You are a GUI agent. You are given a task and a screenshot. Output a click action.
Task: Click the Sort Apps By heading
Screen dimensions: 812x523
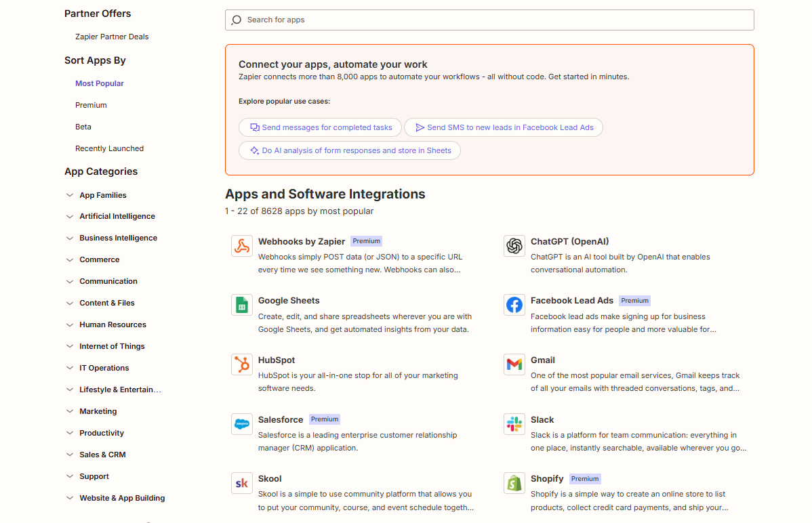point(96,60)
